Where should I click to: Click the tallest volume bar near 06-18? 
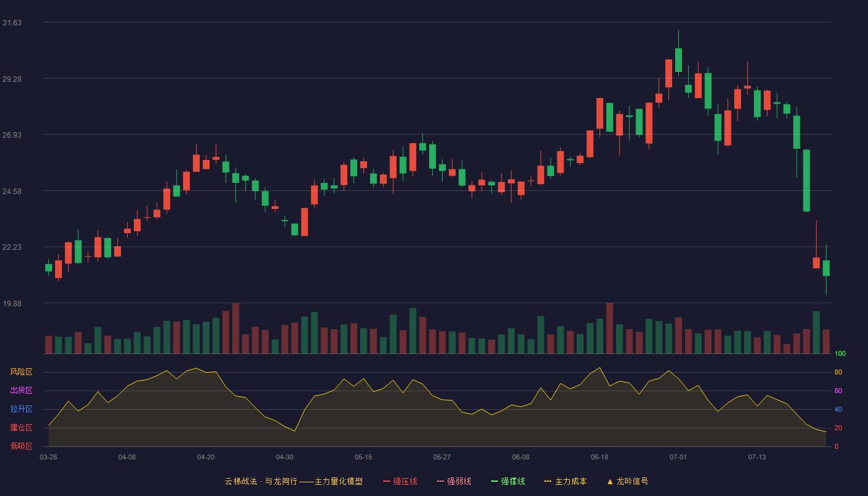point(609,328)
